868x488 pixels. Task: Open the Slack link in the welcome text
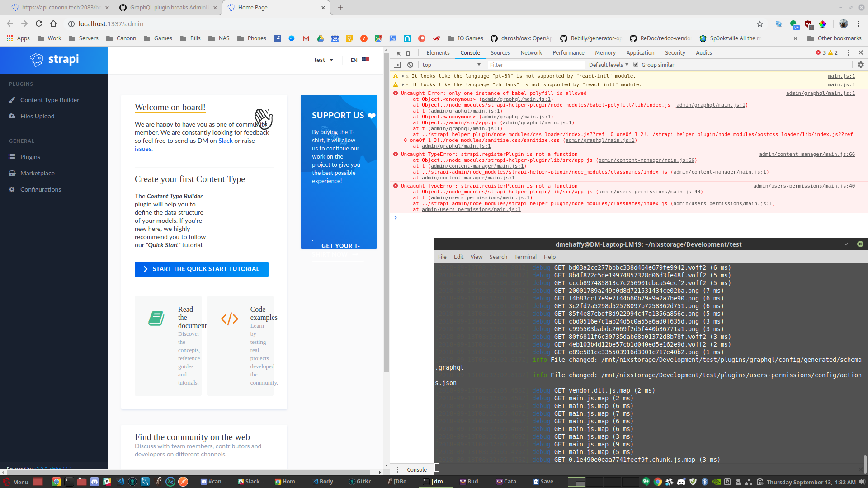225,141
